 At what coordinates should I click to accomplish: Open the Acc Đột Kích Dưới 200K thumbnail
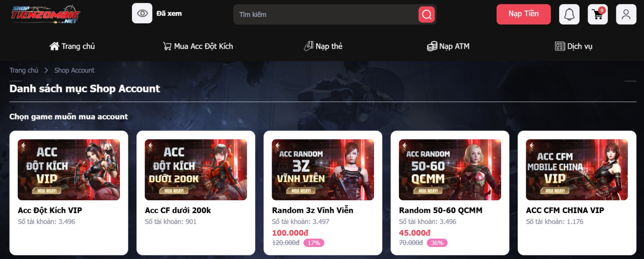(x=196, y=170)
